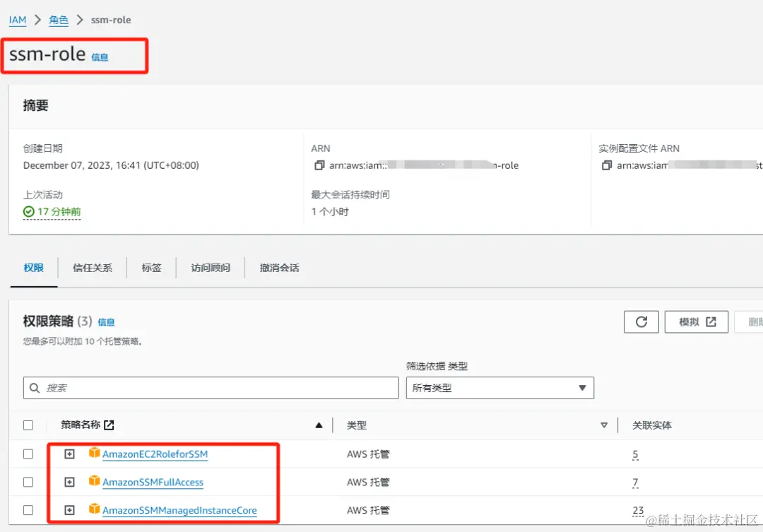The width and height of the screenshot is (763, 532).
Task: Click the 类型 column header
Action: 357,425
